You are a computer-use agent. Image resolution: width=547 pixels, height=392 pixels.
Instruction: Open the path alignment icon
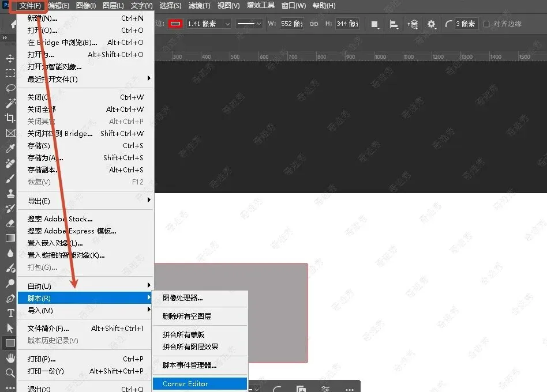tap(394, 24)
